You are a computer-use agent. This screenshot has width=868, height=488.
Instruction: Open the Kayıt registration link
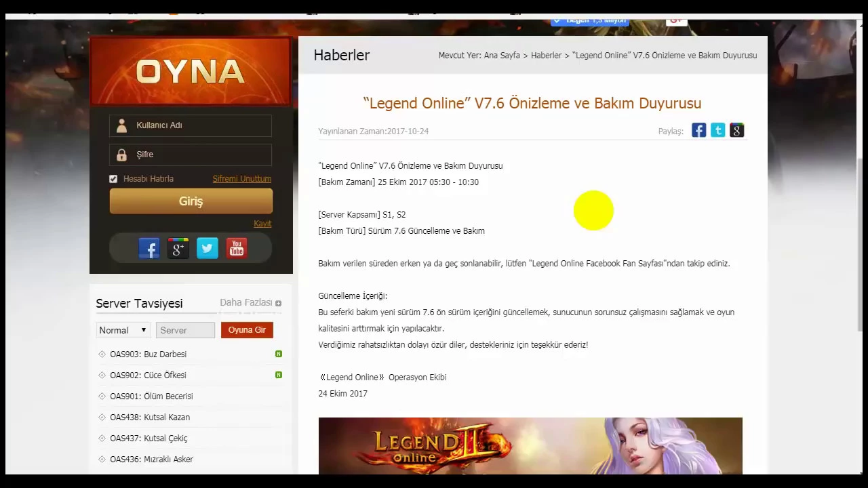pyautogui.click(x=262, y=224)
